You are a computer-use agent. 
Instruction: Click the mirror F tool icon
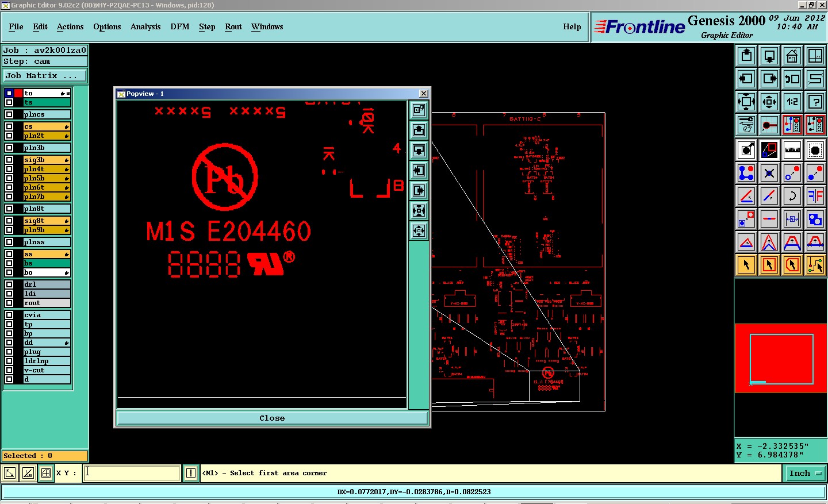coord(815,196)
